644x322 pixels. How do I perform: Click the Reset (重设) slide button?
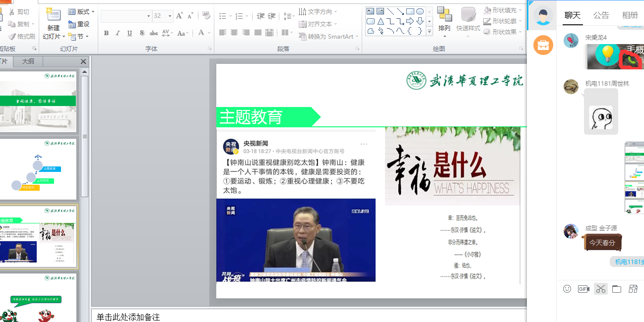click(x=79, y=24)
